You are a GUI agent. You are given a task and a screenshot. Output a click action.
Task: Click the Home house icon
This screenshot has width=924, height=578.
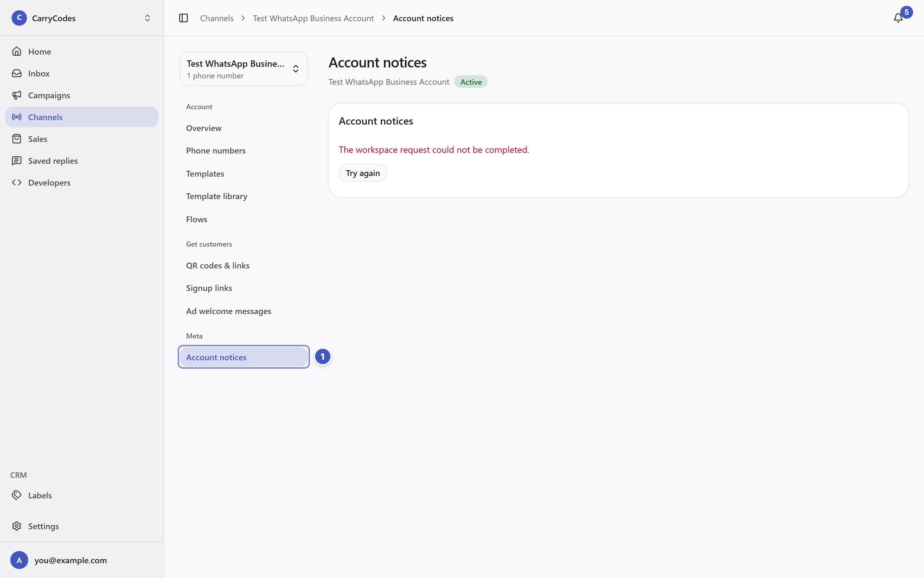tap(16, 51)
